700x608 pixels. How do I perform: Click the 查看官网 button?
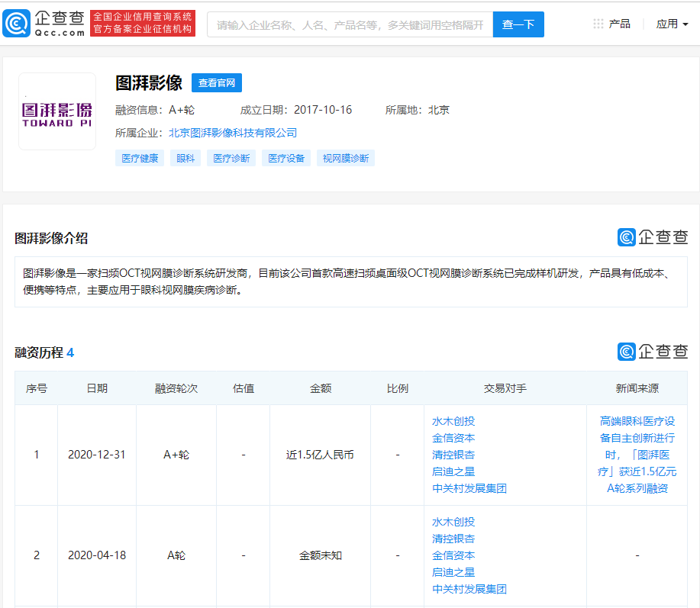[217, 83]
